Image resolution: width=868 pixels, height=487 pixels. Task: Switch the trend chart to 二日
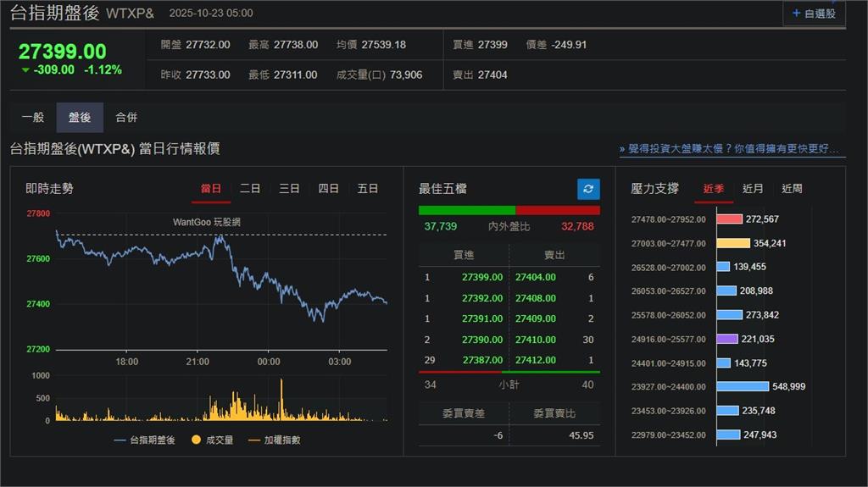click(x=250, y=189)
